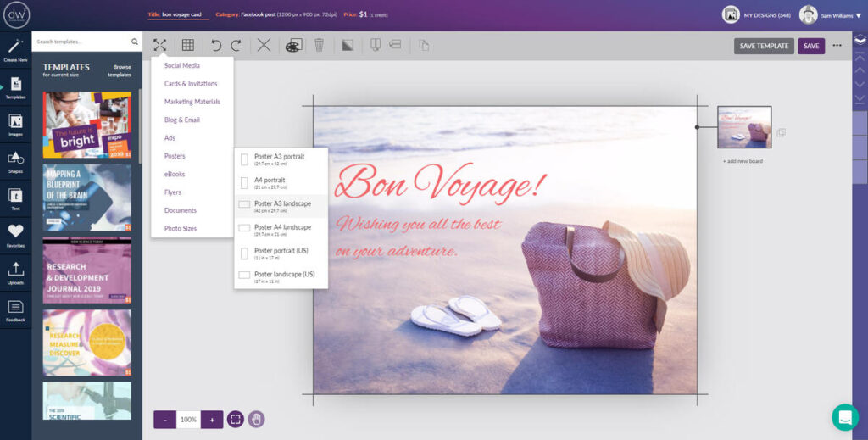Image resolution: width=868 pixels, height=440 pixels.
Task: Select Poster A3 landscape size
Action: point(281,206)
